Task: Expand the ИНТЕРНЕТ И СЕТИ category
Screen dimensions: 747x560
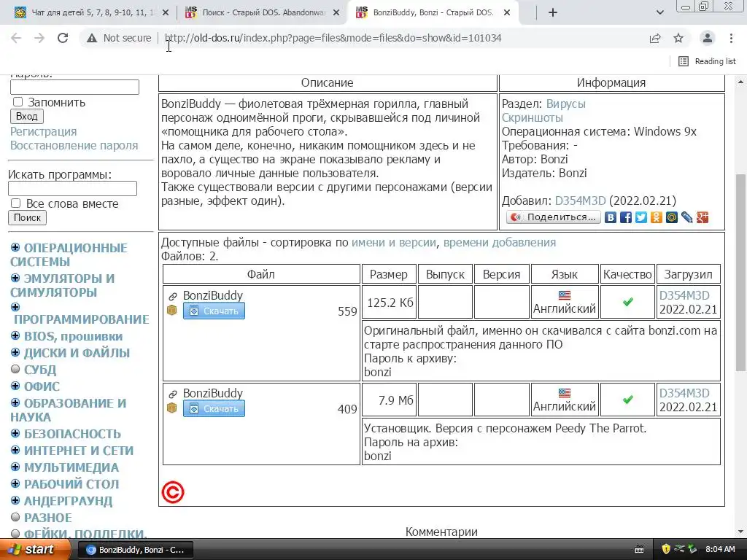Action: click(x=15, y=450)
